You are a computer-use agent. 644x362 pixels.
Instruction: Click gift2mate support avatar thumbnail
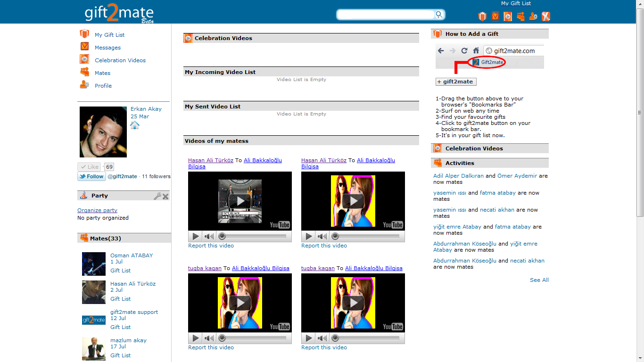click(x=94, y=320)
